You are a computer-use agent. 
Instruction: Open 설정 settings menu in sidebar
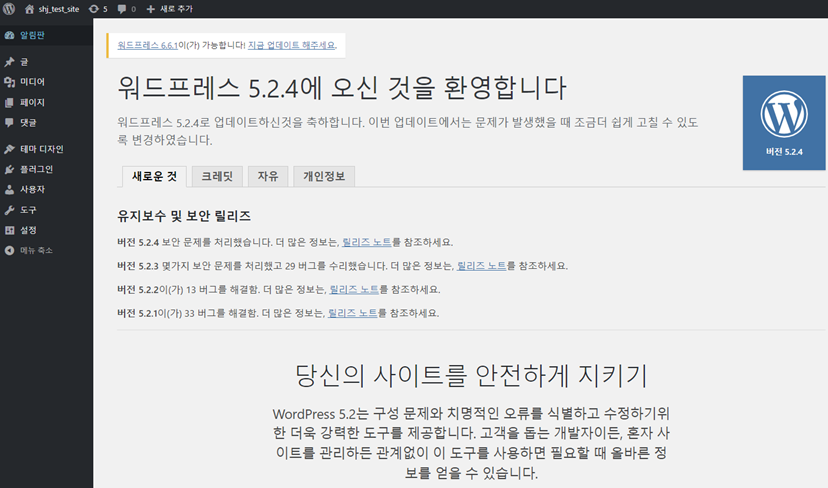point(28,230)
